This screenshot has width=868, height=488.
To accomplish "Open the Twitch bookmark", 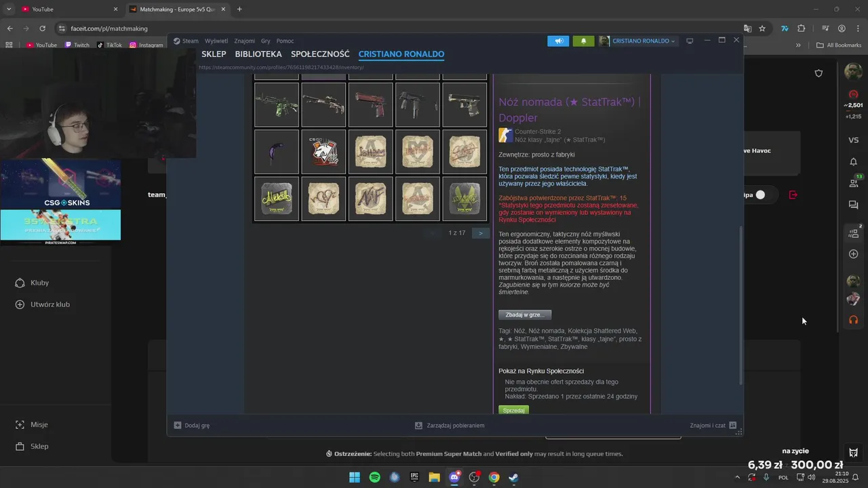I will point(77,45).
